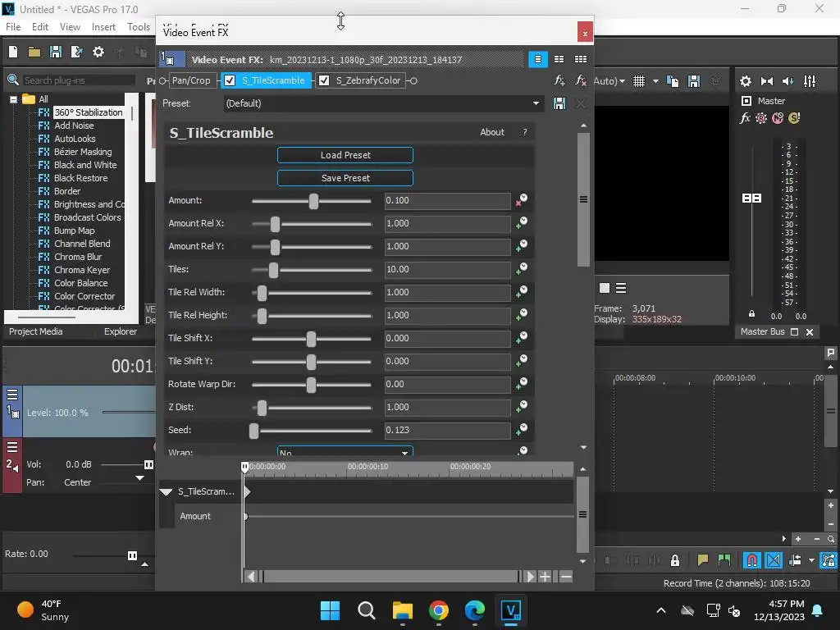
Task: Click the Rotate Warp Dir slider handle
Action: 311,385
